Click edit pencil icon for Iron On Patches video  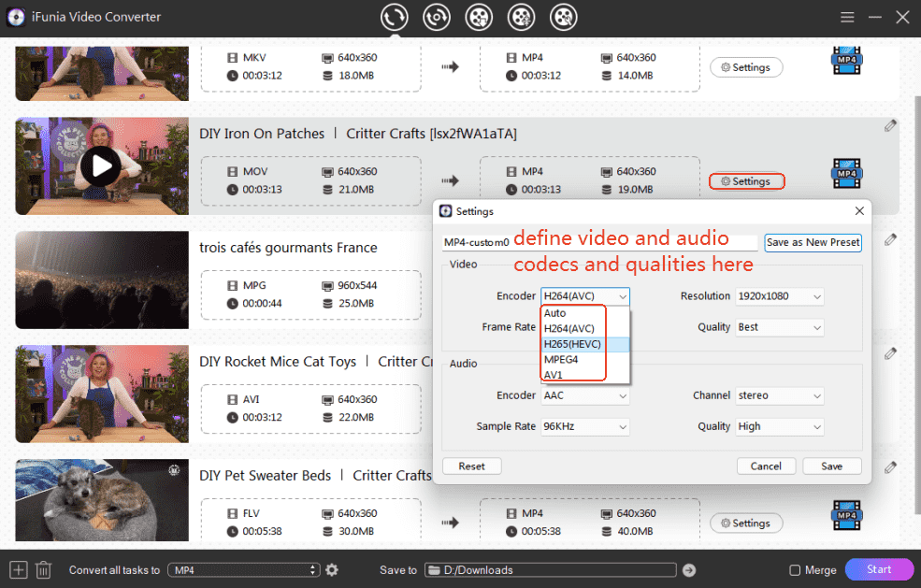(x=890, y=126)
